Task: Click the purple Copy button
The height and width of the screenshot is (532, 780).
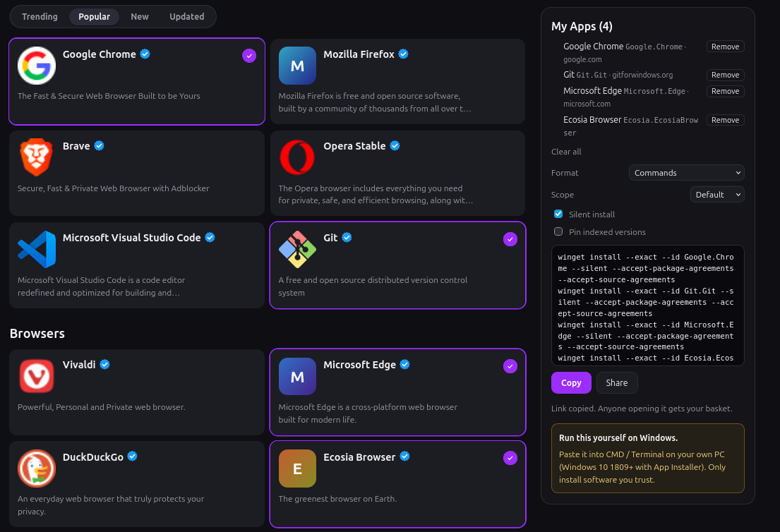Action: (x=571, y=383)
